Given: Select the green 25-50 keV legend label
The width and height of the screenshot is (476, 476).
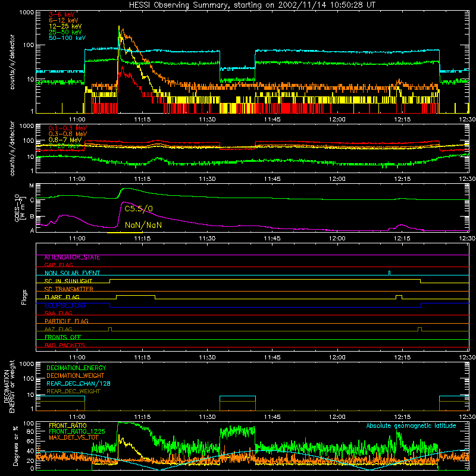Looking at the screenshot, I should tap(65, 32).
